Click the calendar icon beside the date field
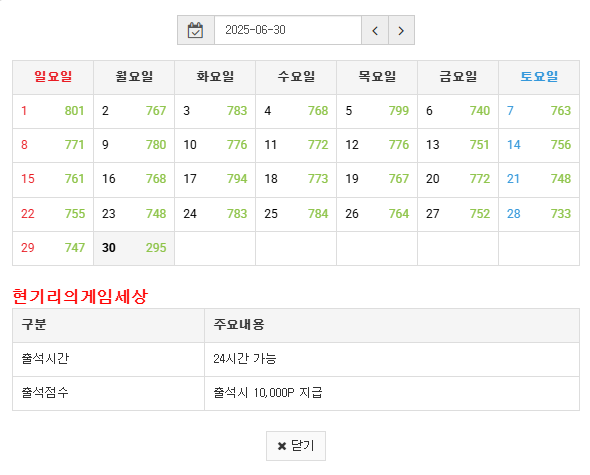 196,30
